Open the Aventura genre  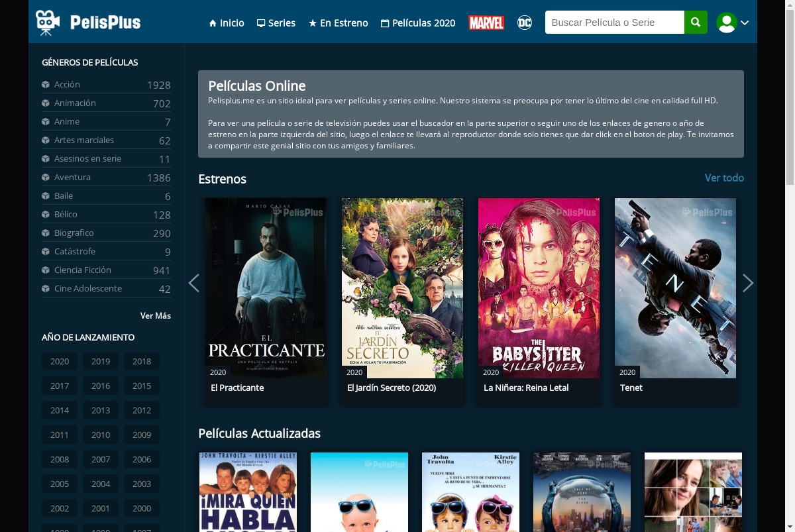106,178
